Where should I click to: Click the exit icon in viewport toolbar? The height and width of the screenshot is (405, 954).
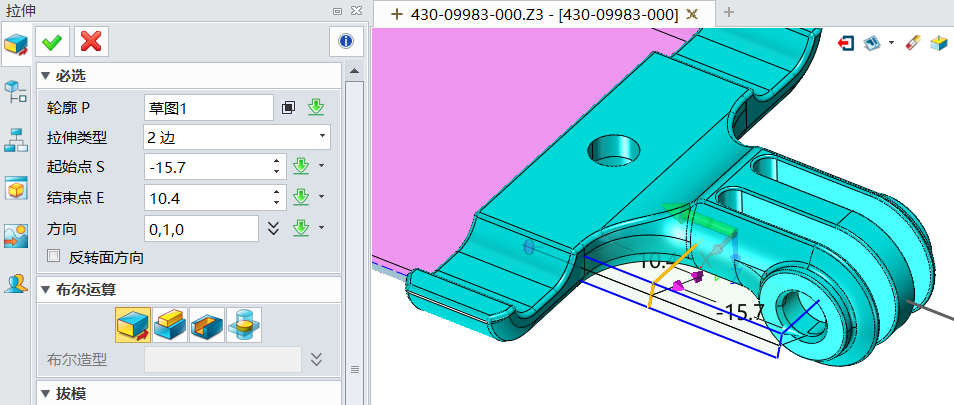(x=847, y=43)
